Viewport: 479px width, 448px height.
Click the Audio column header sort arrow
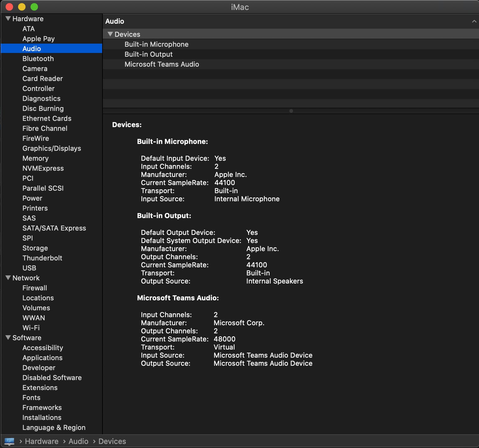[474, 21]
